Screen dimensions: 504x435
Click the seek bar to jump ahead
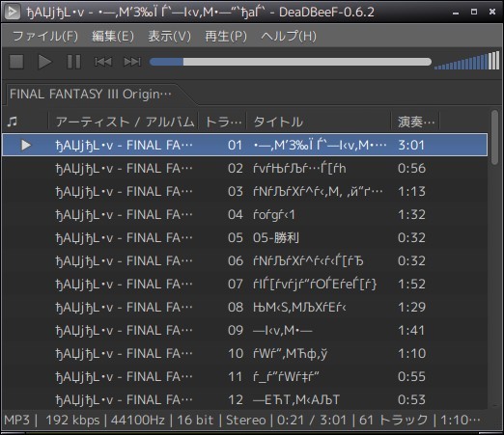click(291, 62)
